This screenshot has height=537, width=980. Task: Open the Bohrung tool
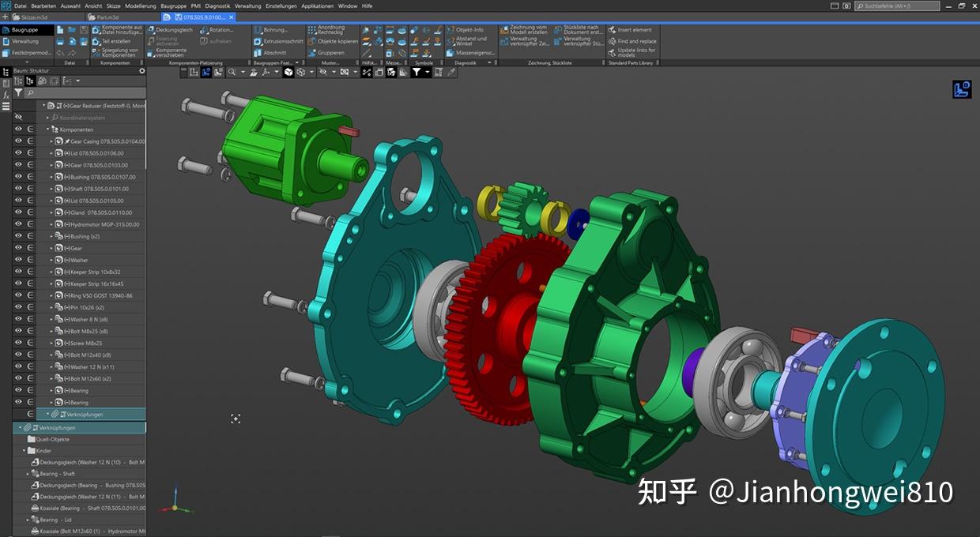click(277, 32)
